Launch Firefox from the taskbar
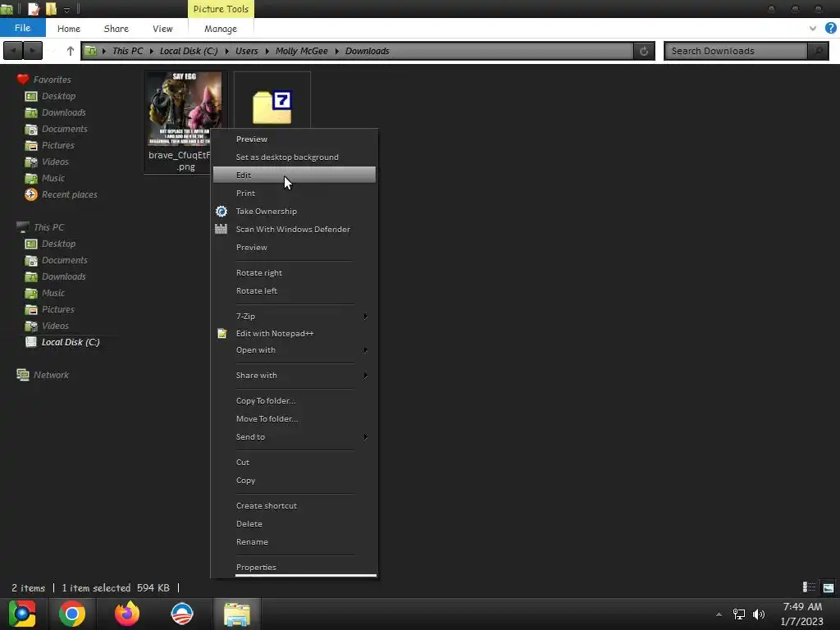The height and width of the screenshot is (630, 840). pos(127,614)
